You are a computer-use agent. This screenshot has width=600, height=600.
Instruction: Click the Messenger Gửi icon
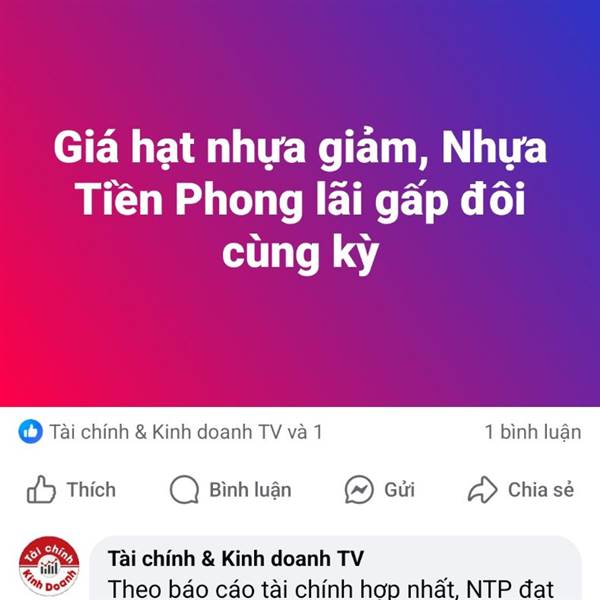click(359, 489)
